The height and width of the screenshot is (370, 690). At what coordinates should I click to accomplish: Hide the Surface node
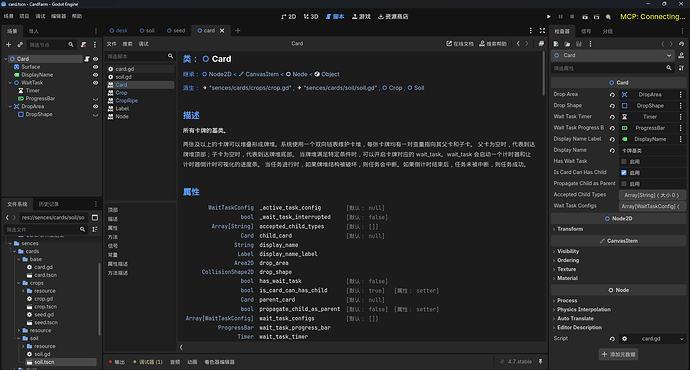point(95,67)
